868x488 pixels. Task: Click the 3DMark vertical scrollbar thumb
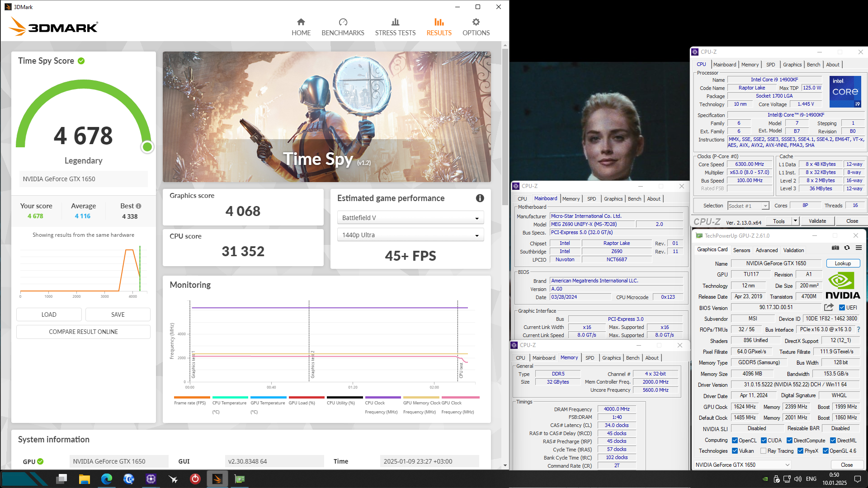tap(505, 128)
